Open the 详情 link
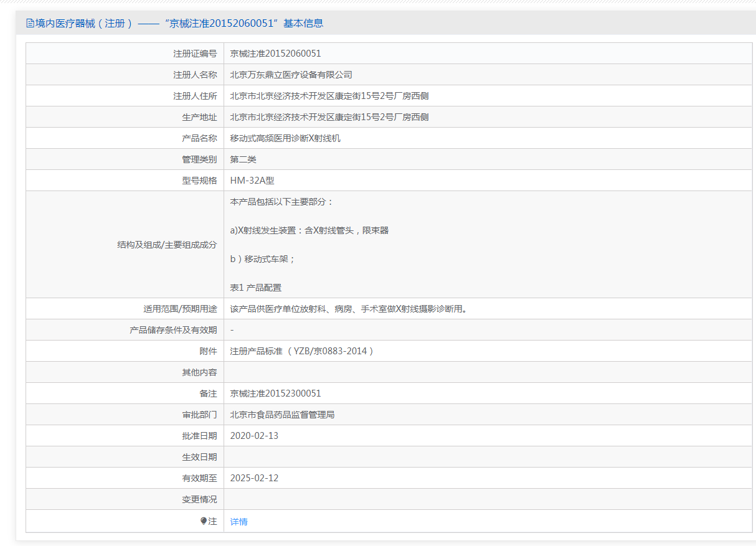Viewport: 756px width, 546px height. (239, 522)
